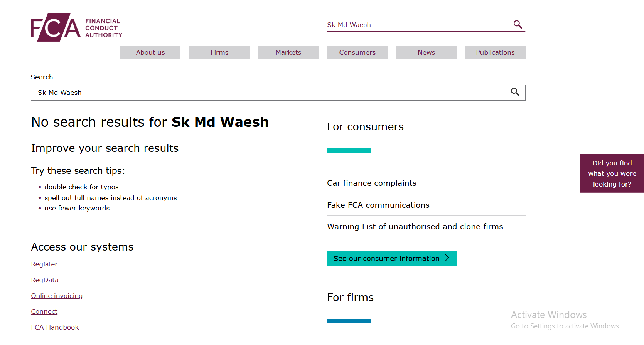644x345 pixels.
Task: Open the Register system link
Action: point(44,264)
